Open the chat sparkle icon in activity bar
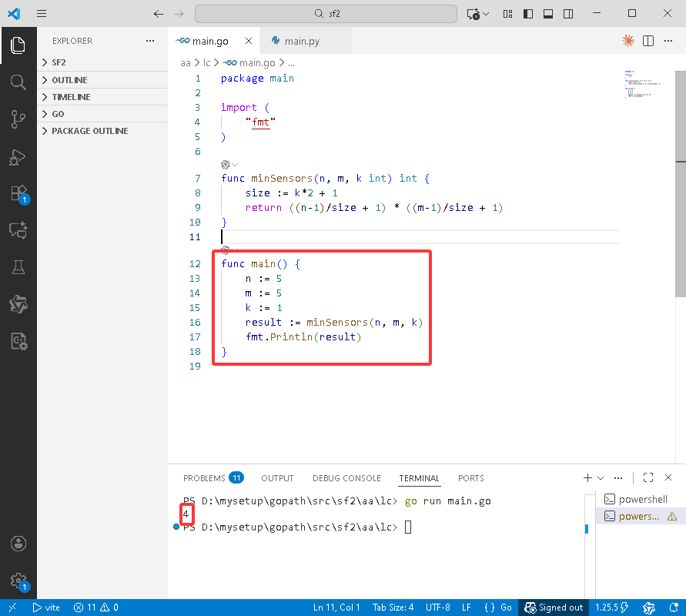686x616 pixels. [x=18, y=230]
